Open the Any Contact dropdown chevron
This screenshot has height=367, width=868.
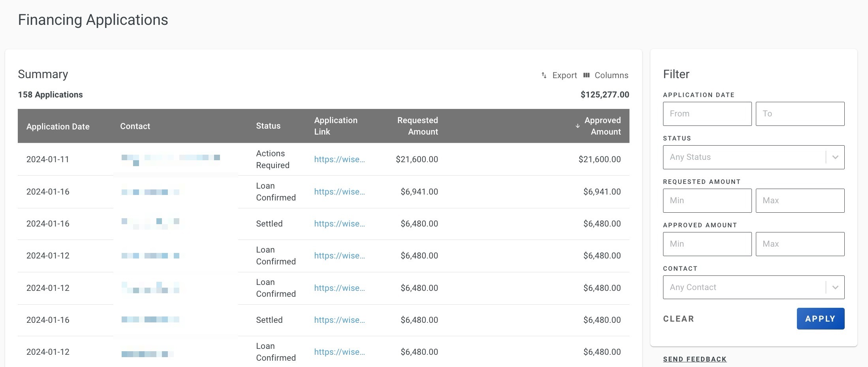tap(835, 287)
